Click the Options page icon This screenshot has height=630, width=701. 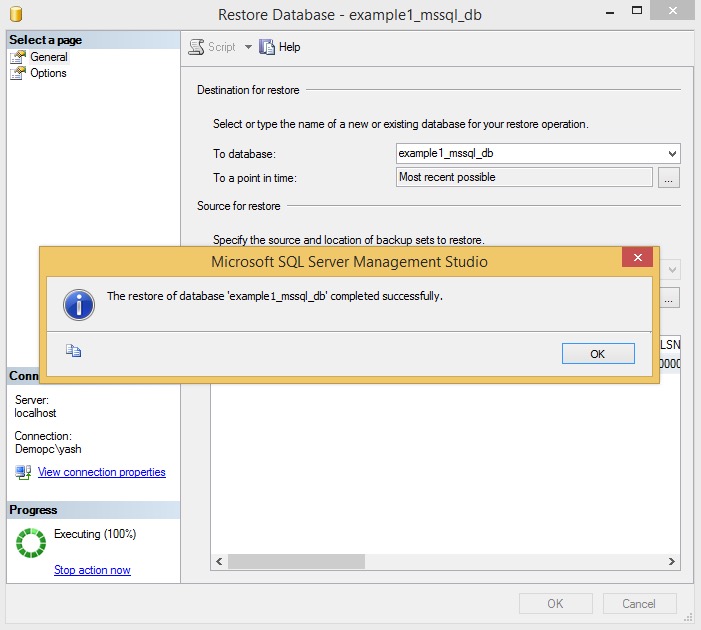[x=18, y=73]
